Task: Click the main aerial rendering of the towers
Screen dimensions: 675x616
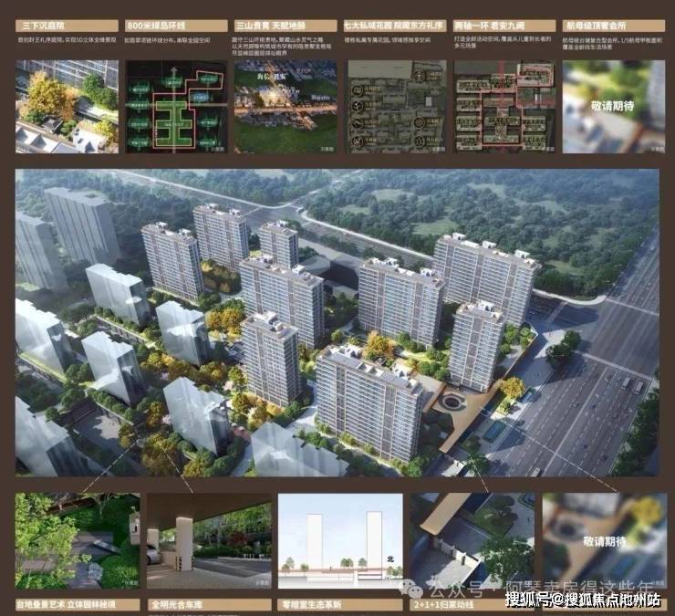Action: [x=337, y=323]
